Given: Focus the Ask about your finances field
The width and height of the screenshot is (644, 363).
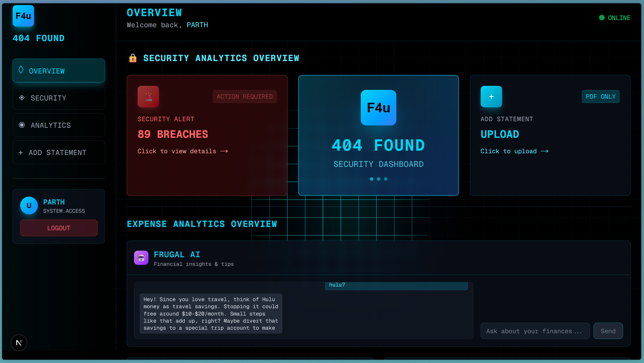Looking at the screenshot, I should click(535, 331).
